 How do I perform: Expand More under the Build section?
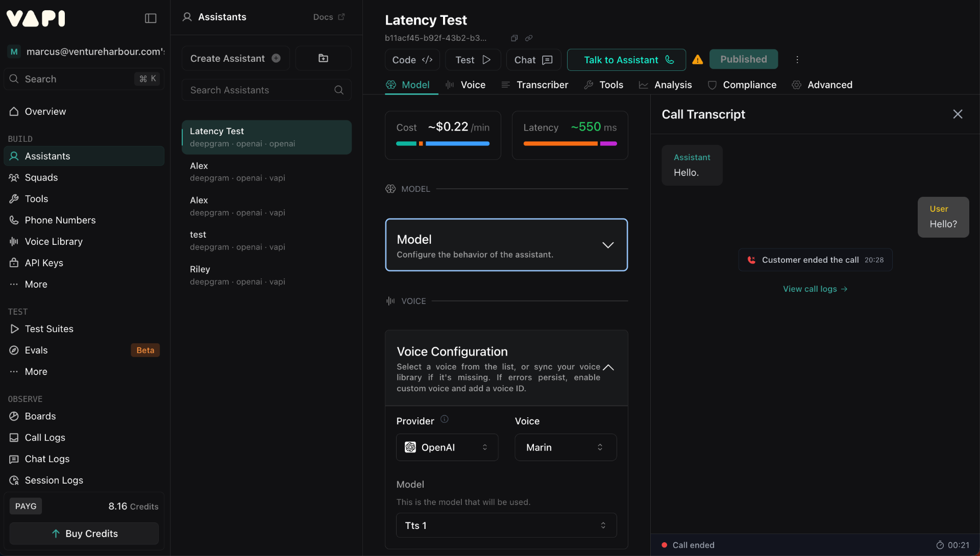(x=84, y=285)
